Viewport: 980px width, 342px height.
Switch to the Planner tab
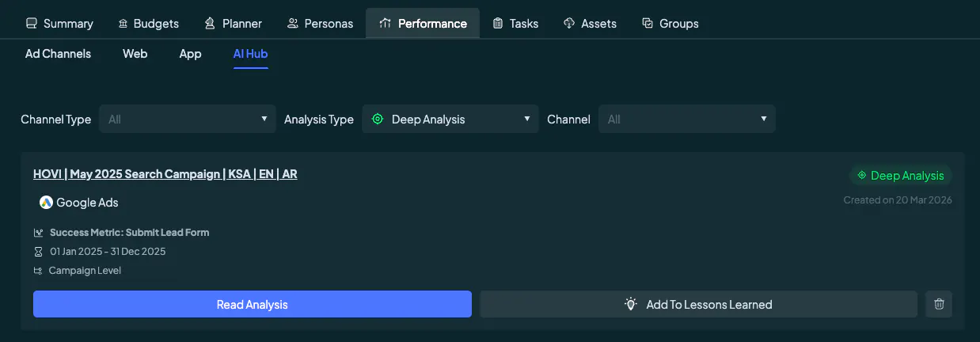tap(233, 24)
